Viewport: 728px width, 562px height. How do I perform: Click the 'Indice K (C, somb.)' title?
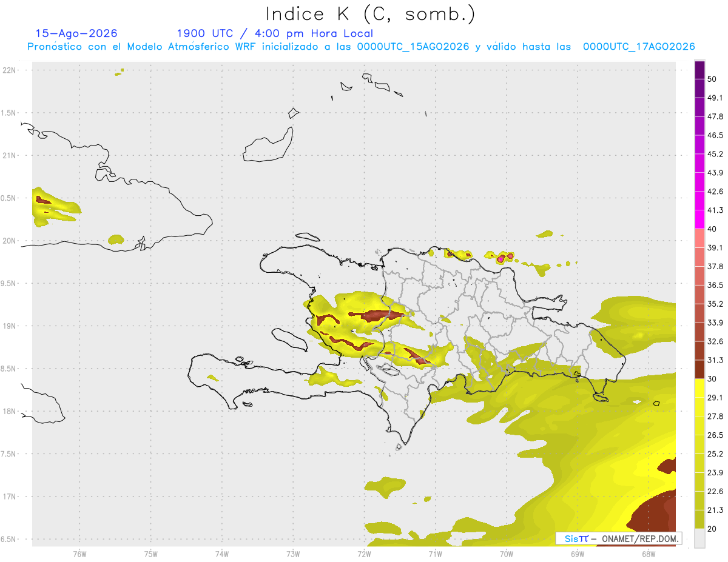370,14
